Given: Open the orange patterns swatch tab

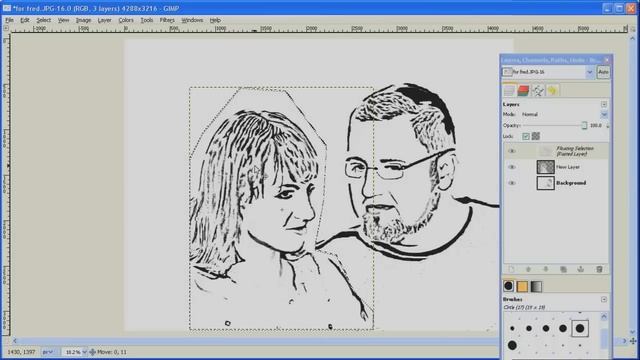Looking at the screenshot, I should tap(522, 286).
